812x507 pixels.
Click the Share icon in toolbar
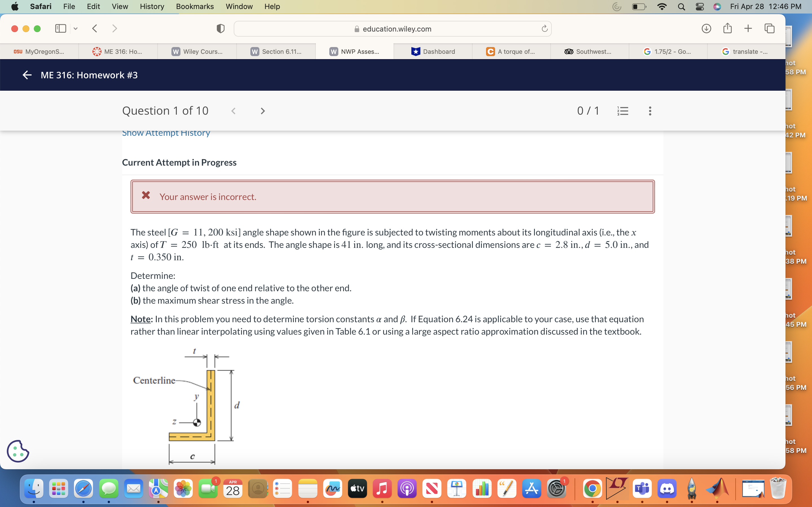[x=727, y=28]
